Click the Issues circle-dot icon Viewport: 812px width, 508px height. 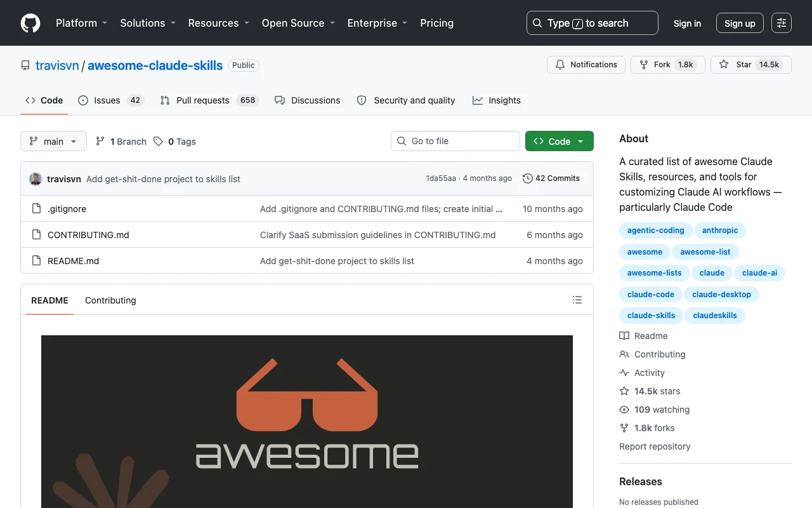pyautogui.click(x=83, y=100)
